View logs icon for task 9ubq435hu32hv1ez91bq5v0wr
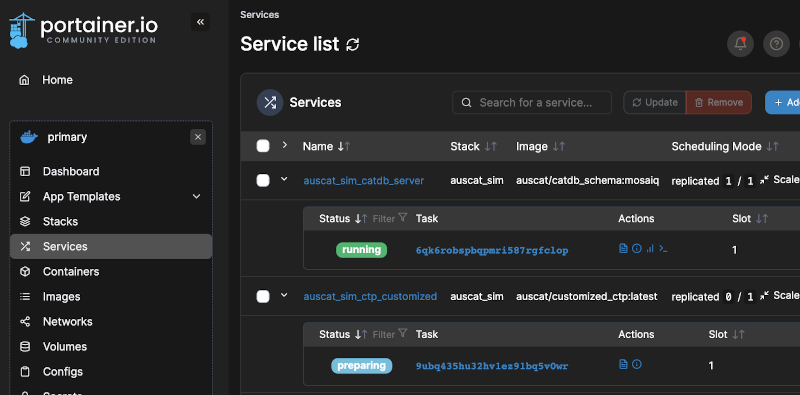 (x=622, y=364)
